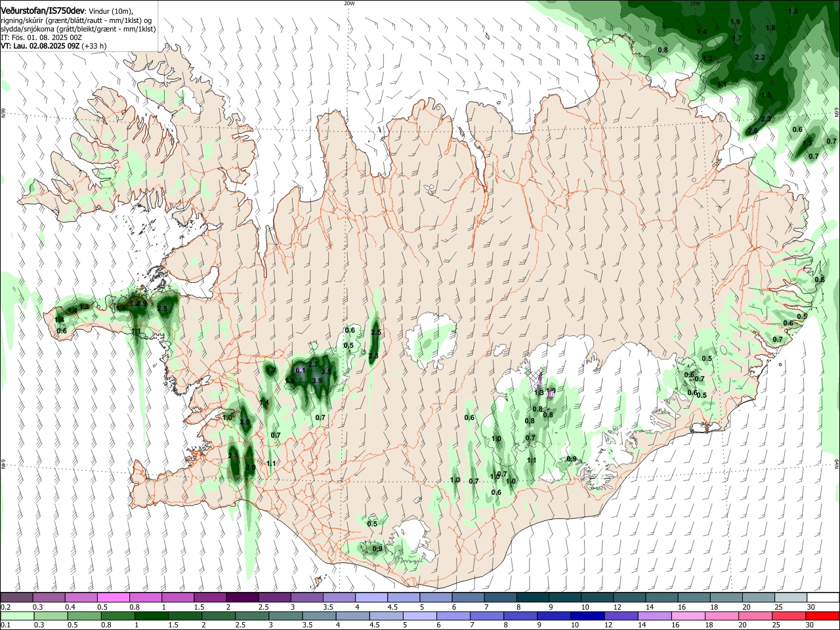The image size is (840, 630).
Task: Click the "6.1" precipitation value on the map
Action: point(301,370)
